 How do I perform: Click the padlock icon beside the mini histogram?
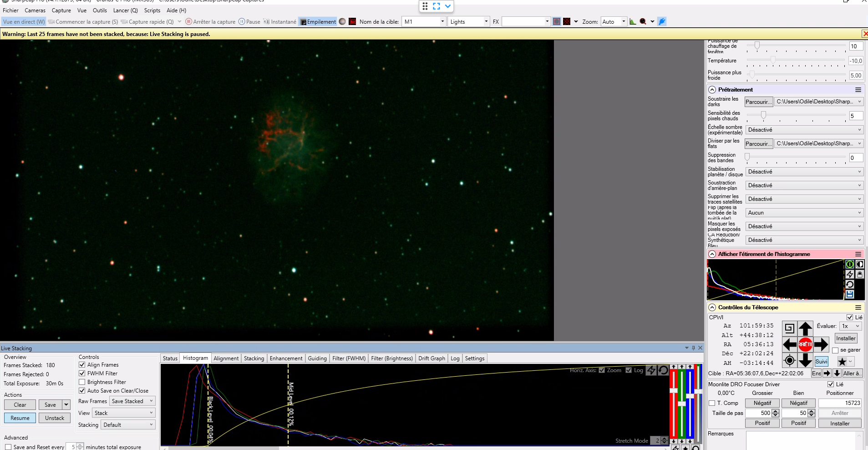tap(859, 274)
